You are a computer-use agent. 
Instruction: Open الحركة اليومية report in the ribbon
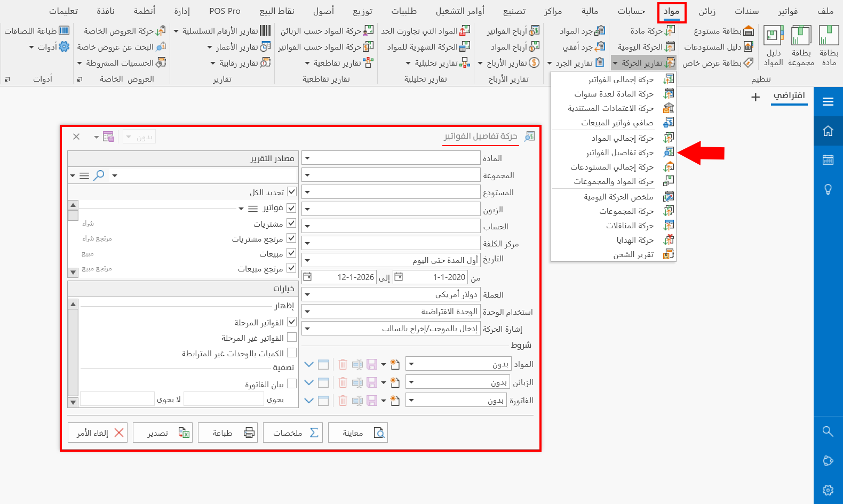click(x=646, y=47)
